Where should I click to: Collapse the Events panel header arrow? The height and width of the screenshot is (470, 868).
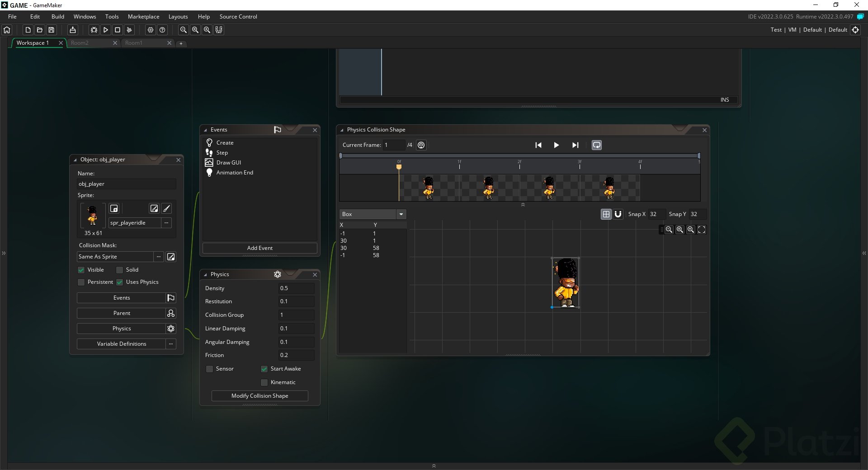pyautogui.click(x=206, y=130)
